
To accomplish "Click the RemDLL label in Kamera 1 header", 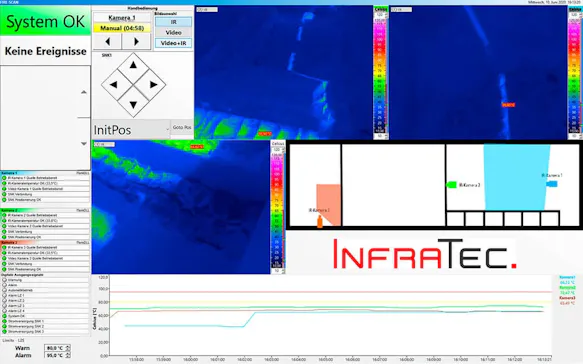I will (83, 173).
